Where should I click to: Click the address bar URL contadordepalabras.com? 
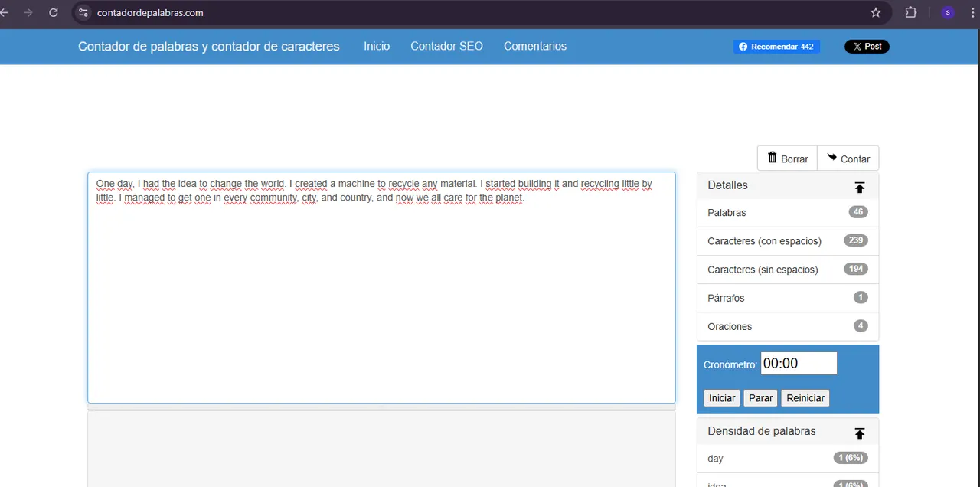pos(150,12)
